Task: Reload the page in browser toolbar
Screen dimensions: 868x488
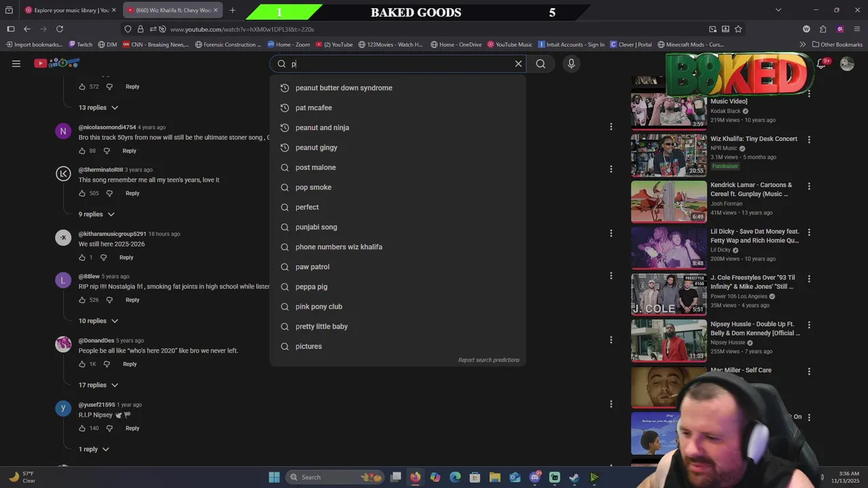Action: click(x=60, y=29)
